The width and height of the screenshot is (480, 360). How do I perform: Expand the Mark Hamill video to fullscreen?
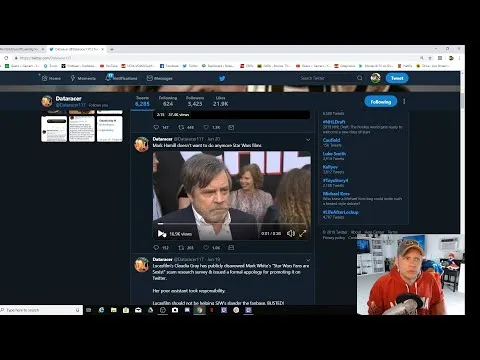303,233
